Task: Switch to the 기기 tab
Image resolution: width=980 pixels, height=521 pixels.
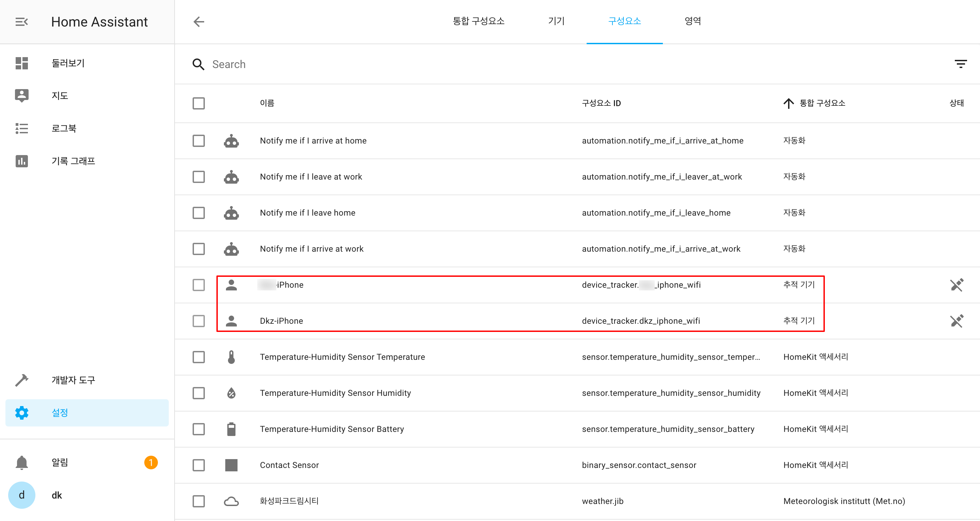Action: (x=556, y=21)
